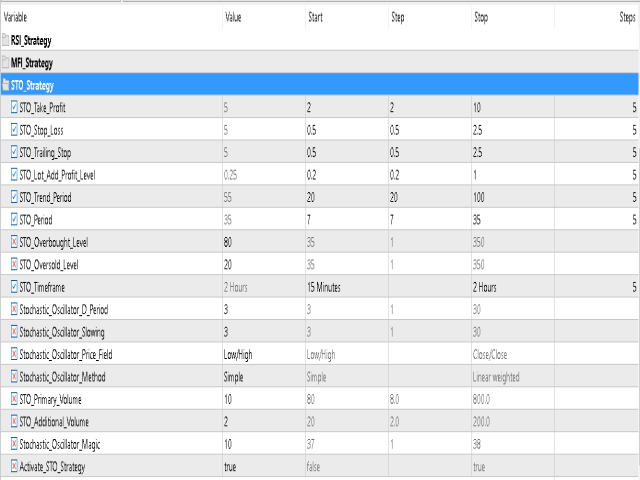Viewport: 640px width, 480px height.
Task: Open the STO_Timeframe Stop value 2 Hours
Action: [484, 287]
